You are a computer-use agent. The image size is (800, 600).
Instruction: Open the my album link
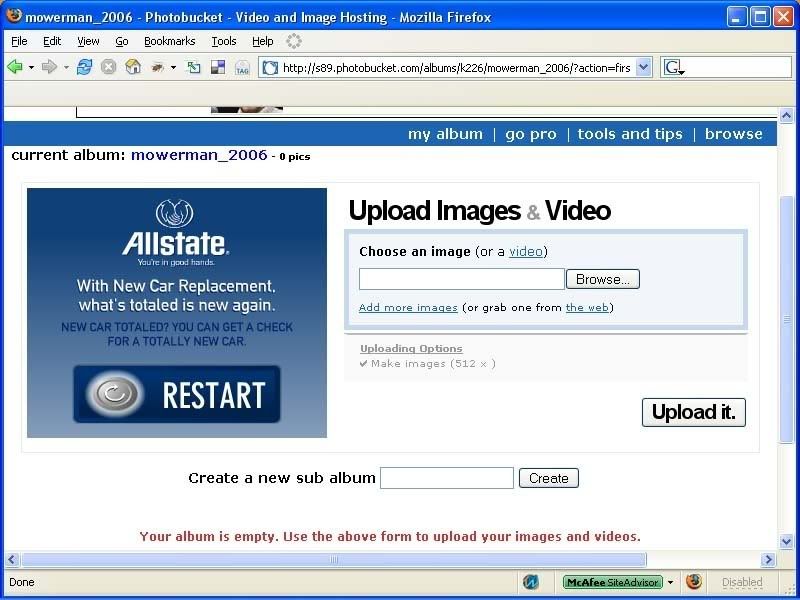click(445, 134)
